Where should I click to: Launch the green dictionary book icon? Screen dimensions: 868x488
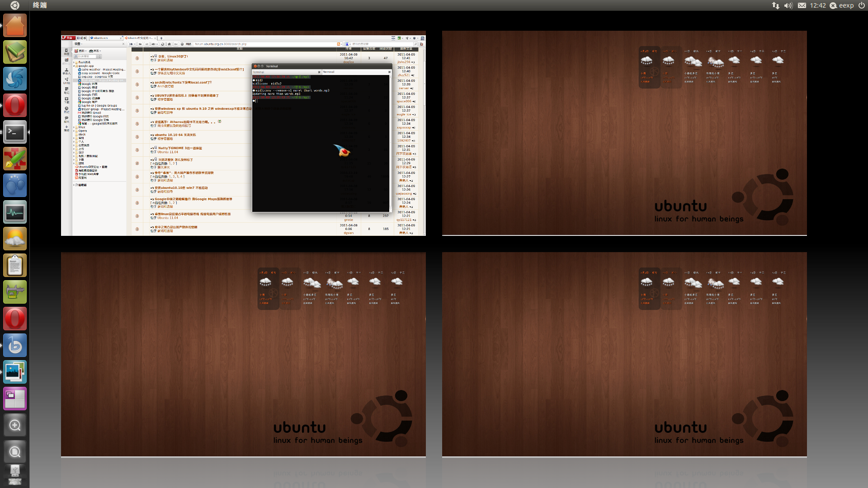pyautogui.click(x=15, y=52)
